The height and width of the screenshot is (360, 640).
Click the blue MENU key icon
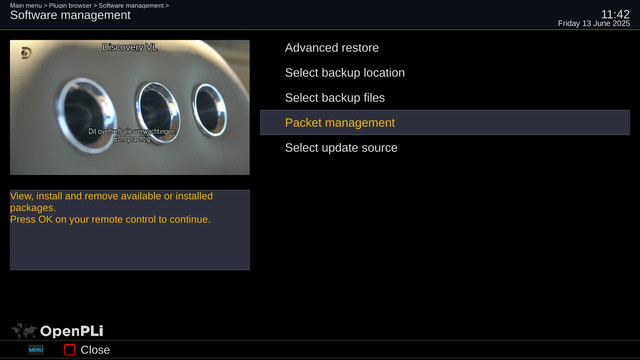36,350
